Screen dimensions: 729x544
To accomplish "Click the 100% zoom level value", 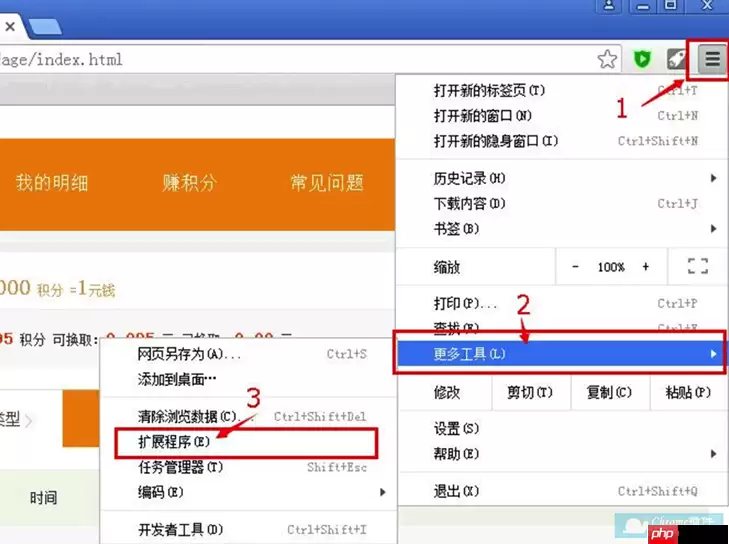I will 611,267.
